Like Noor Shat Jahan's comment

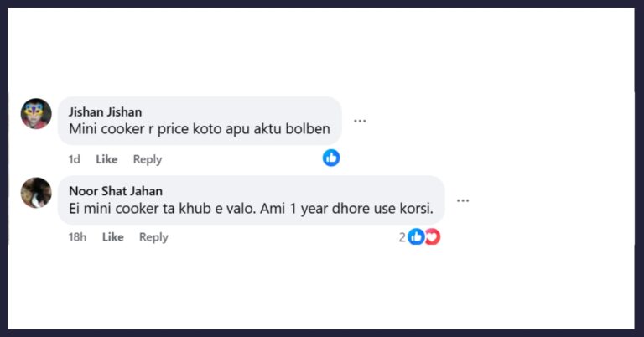point(113,237)
